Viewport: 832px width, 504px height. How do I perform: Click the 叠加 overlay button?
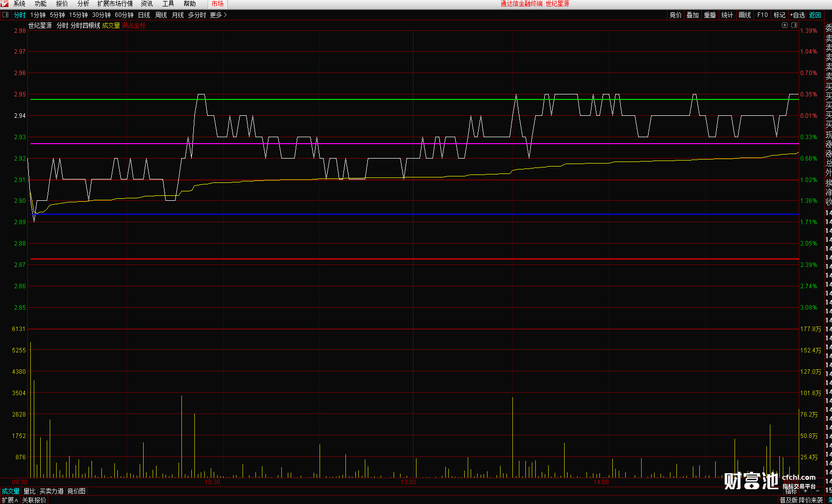693,15
